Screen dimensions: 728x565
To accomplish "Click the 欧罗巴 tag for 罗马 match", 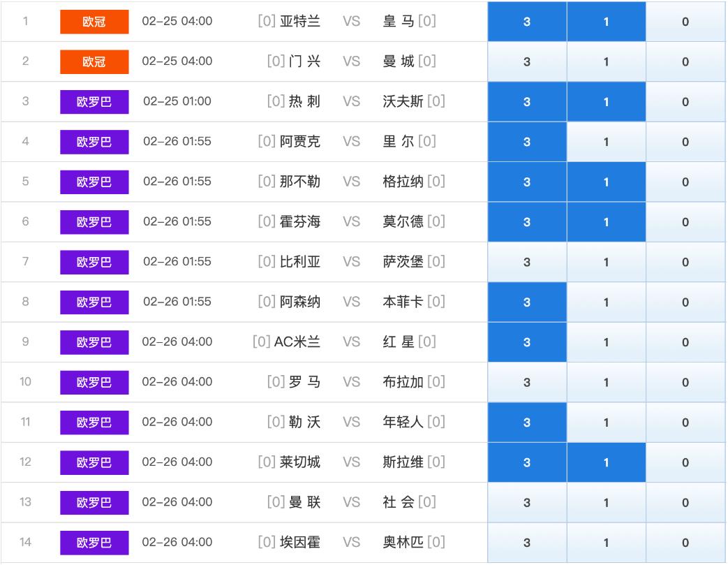I will [x=94, y=382].
